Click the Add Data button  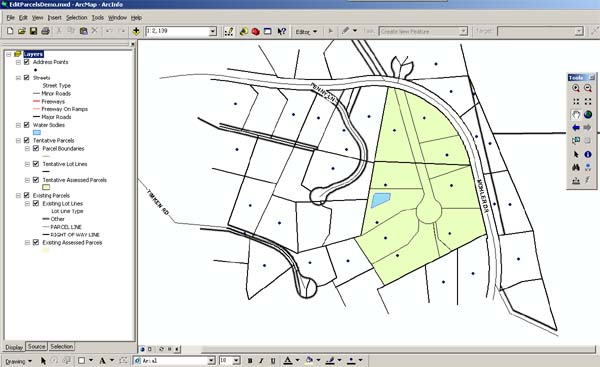[x=136, y=31]
